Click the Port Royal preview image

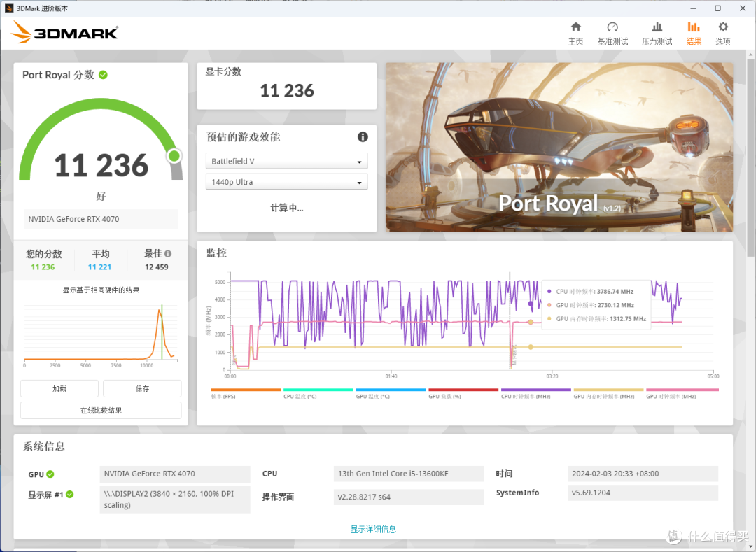pyautogui.click(x=559, y=148)
